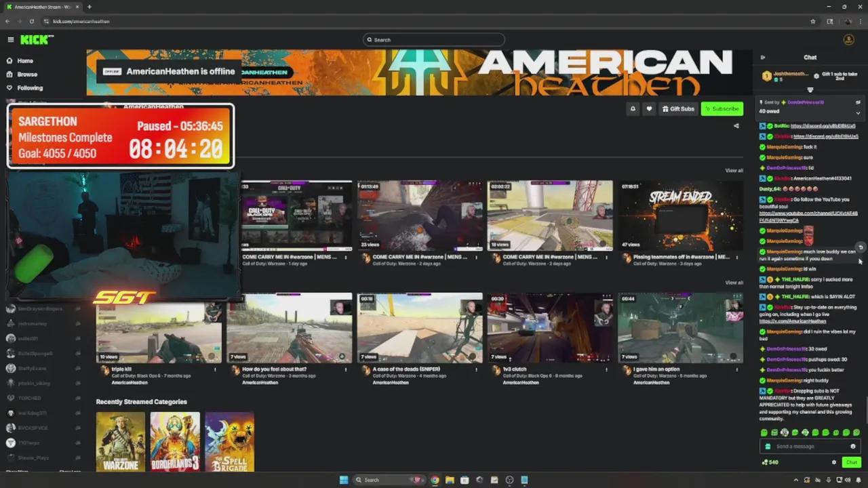Viewport: 868px width, 488px height.
Task: Open options for 'A case of the deads'
Action: (x=476, y=369)
